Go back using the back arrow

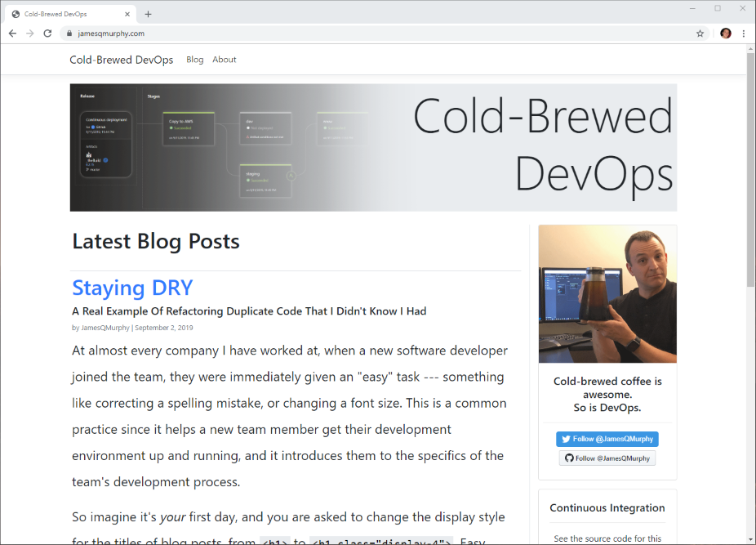[12, 34]
